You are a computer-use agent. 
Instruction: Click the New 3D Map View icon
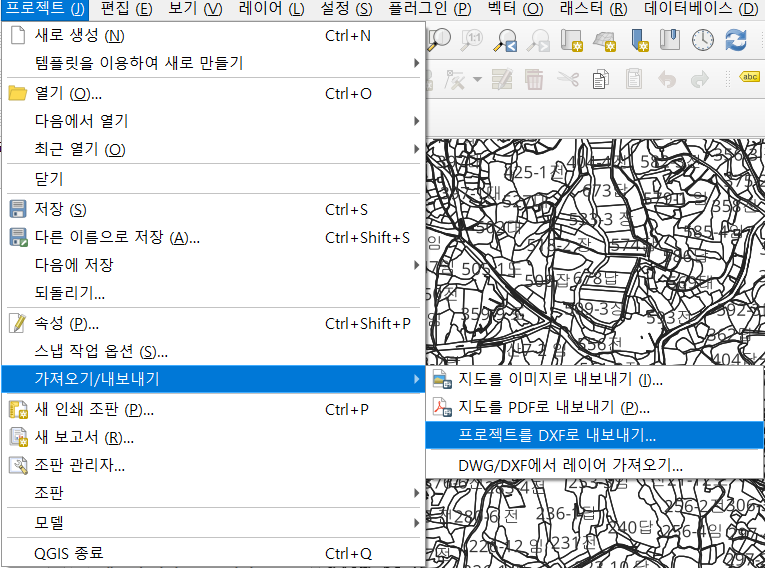604,40
